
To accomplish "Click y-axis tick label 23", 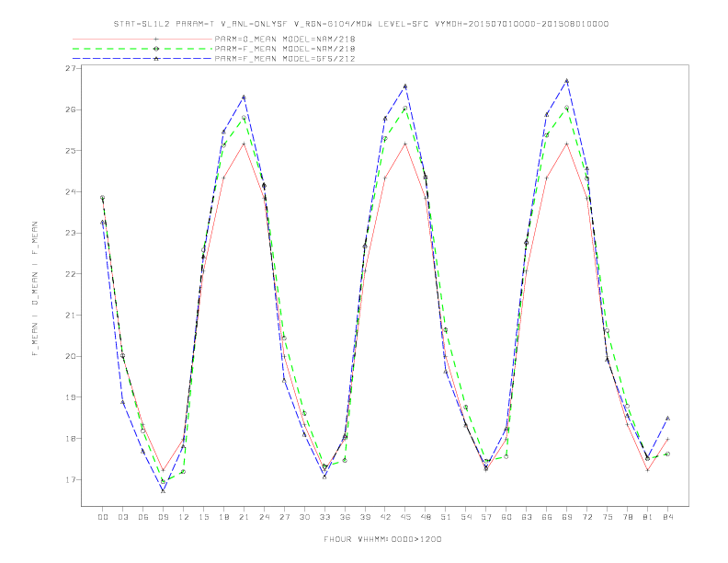I will pyautogui.click(x=70, y=233).
